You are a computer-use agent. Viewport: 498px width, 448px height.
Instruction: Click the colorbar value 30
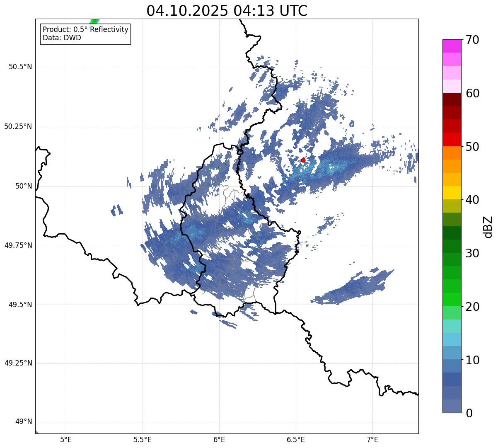(472, 253)
